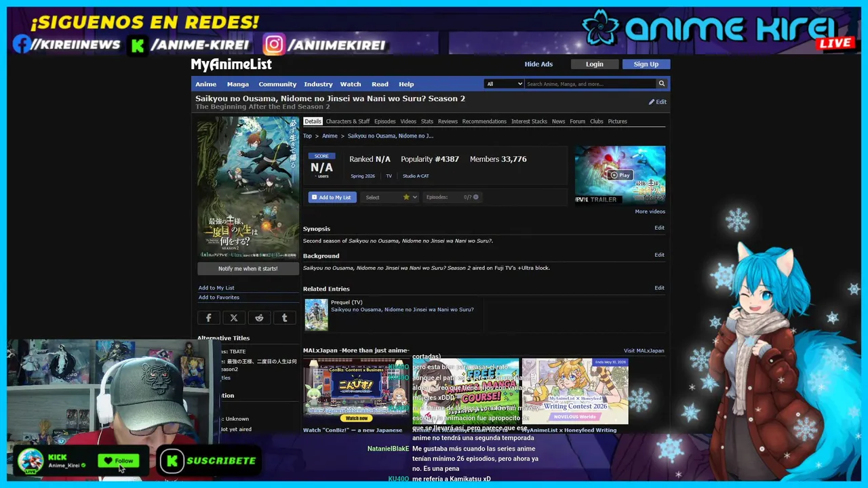Switch to the Videos tab

pos(408,121)
